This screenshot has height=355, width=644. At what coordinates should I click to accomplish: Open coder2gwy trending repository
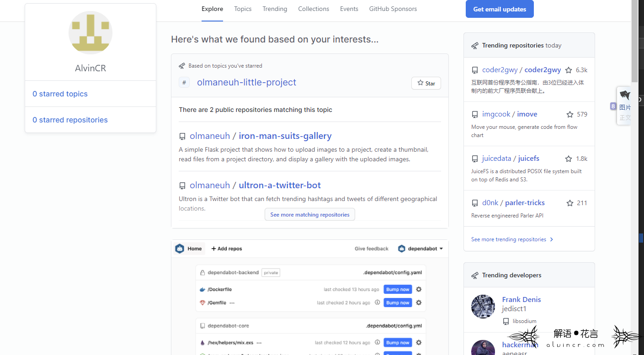click(x=522, y=70)
